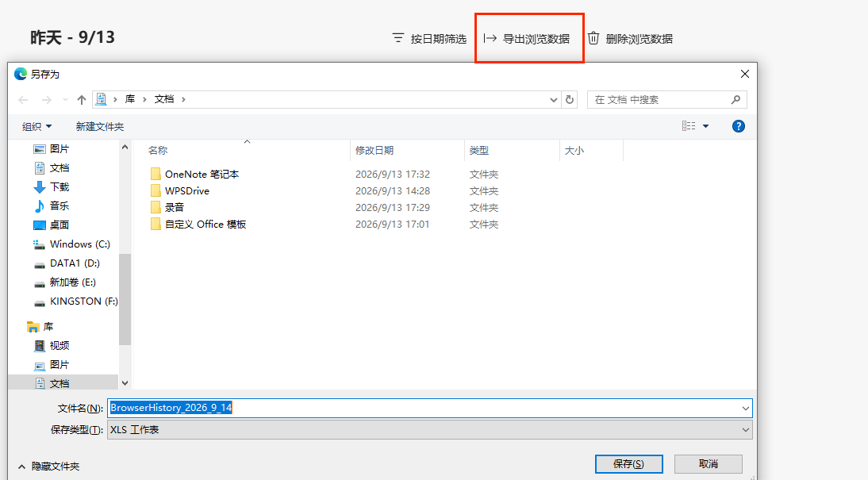The image size is (868, 480).
Task: Sort files by 类型 column
Action: (479, 150)
